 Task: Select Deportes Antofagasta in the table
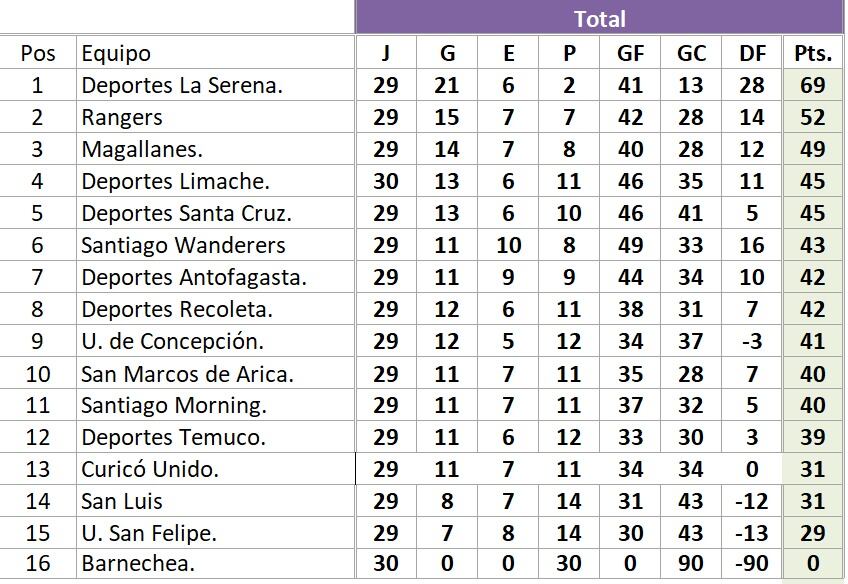[x=215, y=277]
